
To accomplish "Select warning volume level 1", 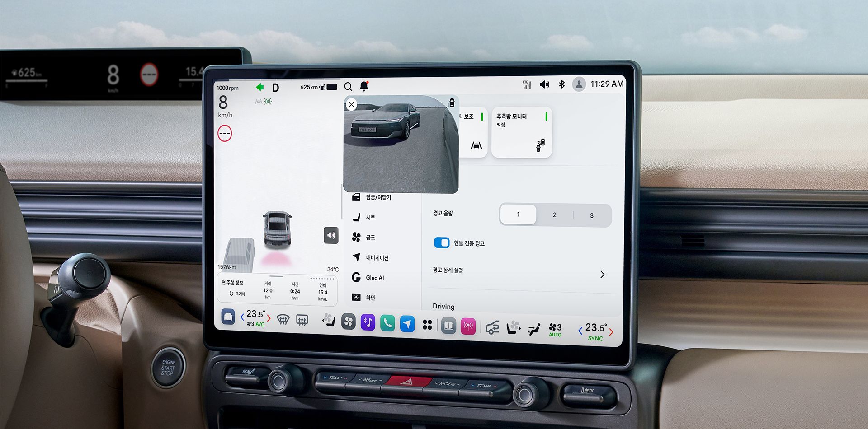I will 518,214.
